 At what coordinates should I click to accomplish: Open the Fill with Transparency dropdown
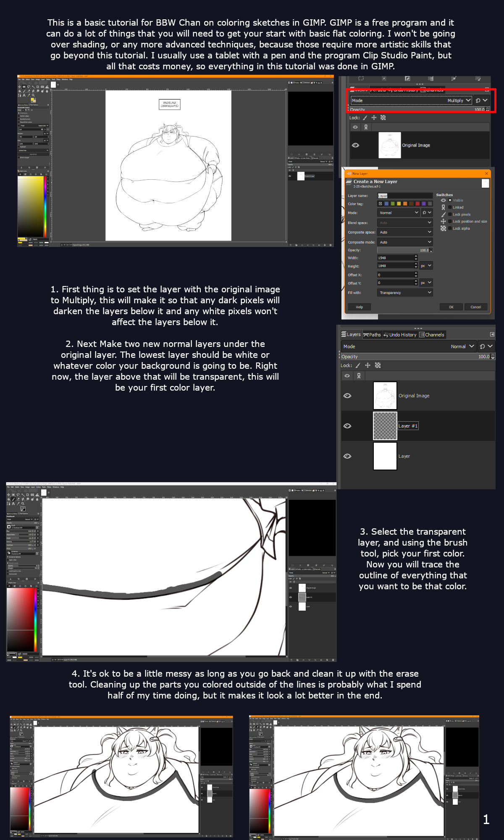click(405, 293)
